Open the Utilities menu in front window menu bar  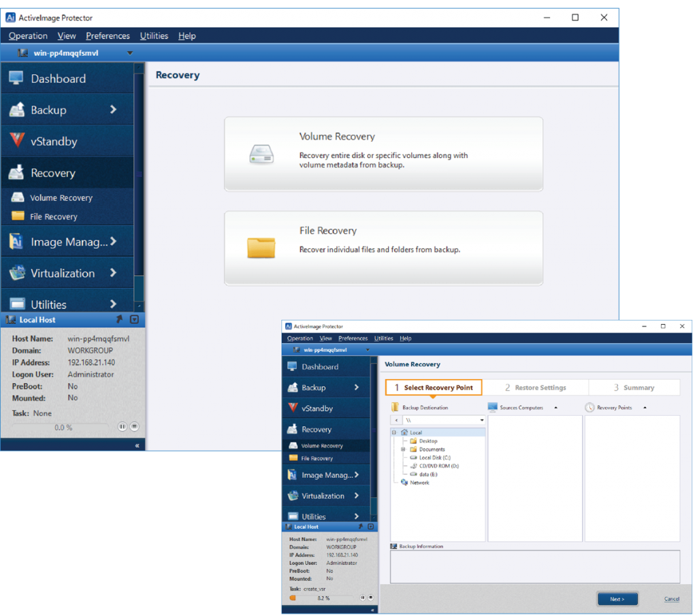pyautogui.click(x=383, y=338)
